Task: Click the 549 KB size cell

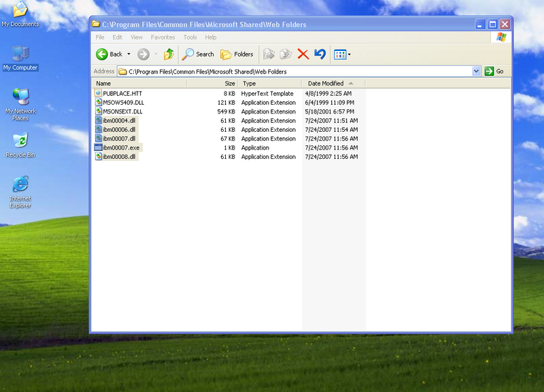Action: coord(226,111)
